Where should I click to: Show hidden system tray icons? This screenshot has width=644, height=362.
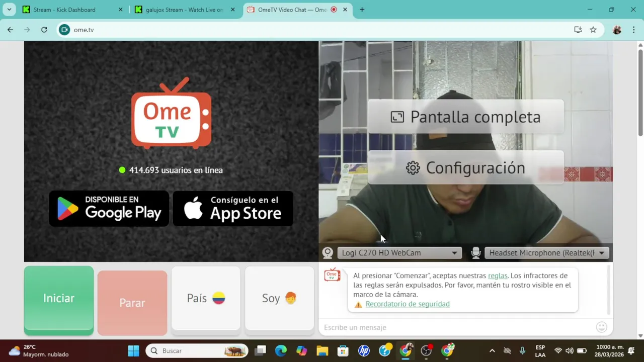click(x=492, y=351)
